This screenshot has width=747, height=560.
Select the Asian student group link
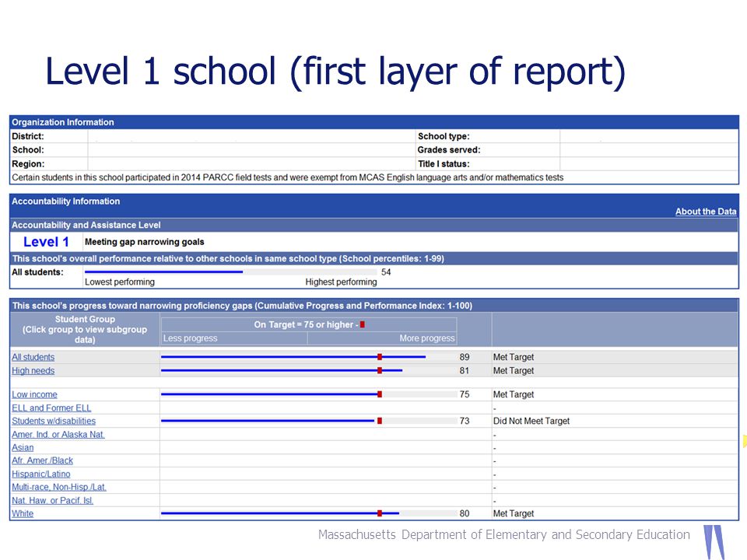click(23, 448)
